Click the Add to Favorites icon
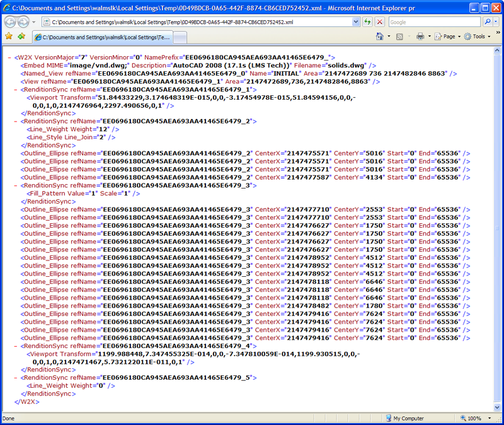The height and width of the screenshot is (425, 504). click(21, 37)
